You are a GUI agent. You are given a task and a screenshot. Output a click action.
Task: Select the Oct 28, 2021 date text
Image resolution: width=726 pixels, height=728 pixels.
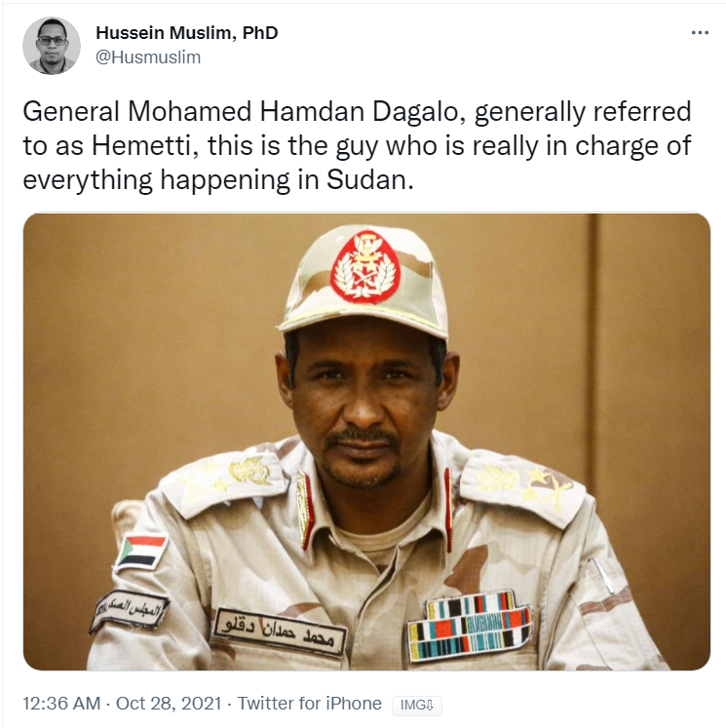[169, 704]
